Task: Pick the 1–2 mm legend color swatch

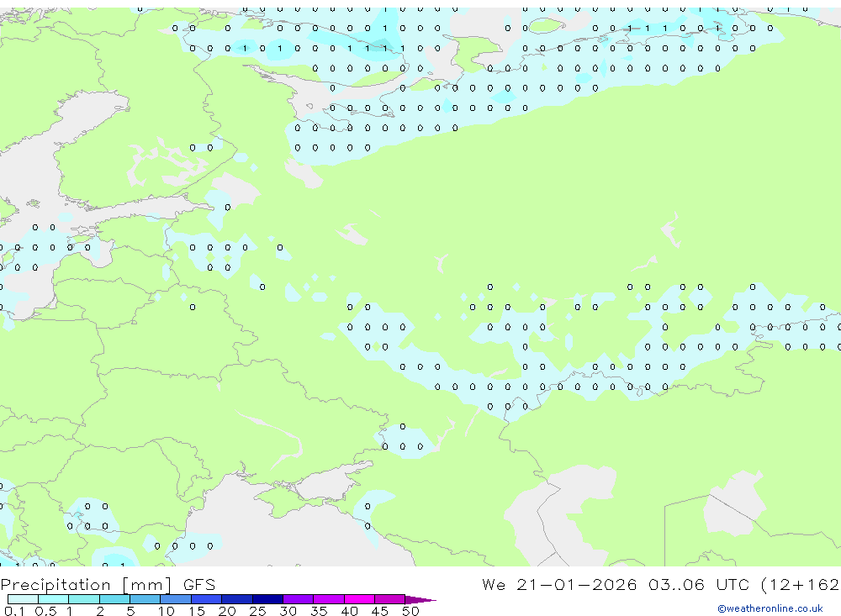Action: pyautogui.click(x=84, y=599)
